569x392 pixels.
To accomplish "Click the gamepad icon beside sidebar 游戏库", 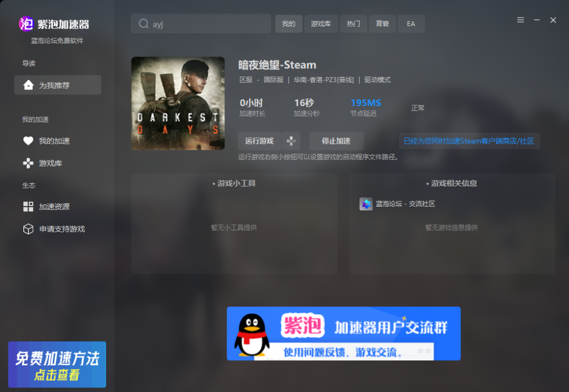I will click(28, 163).
